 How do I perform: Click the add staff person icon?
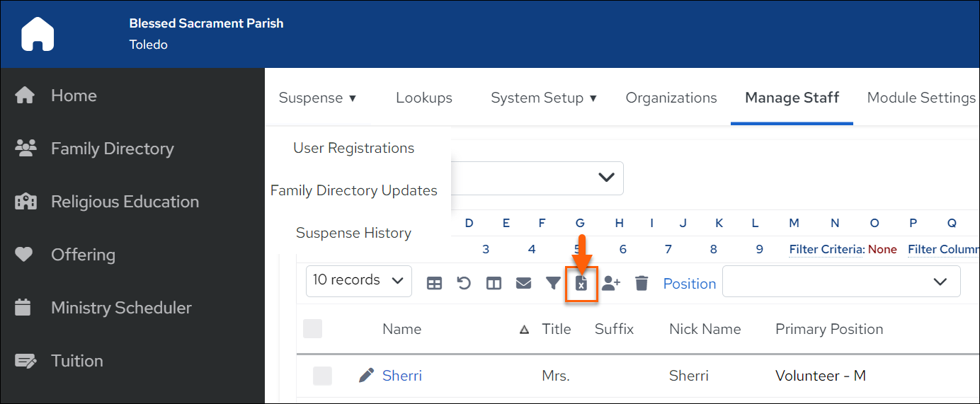pos(611,283)
